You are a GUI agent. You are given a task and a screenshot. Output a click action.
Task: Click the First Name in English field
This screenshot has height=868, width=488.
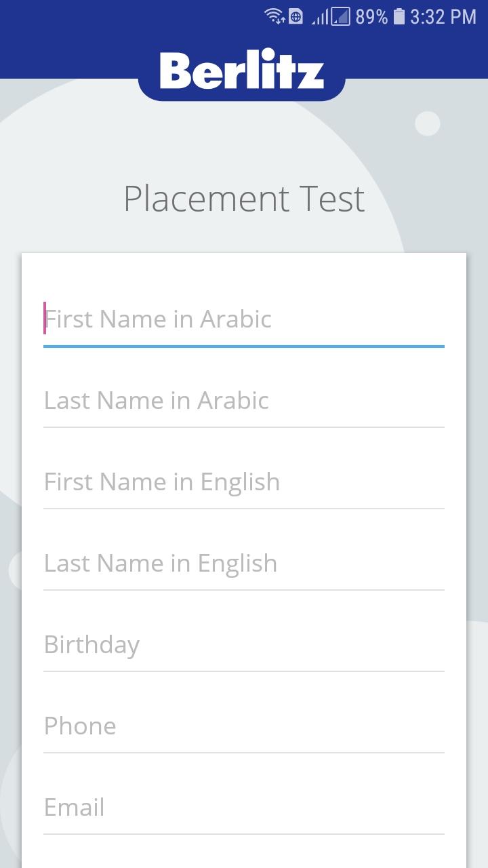244,481
